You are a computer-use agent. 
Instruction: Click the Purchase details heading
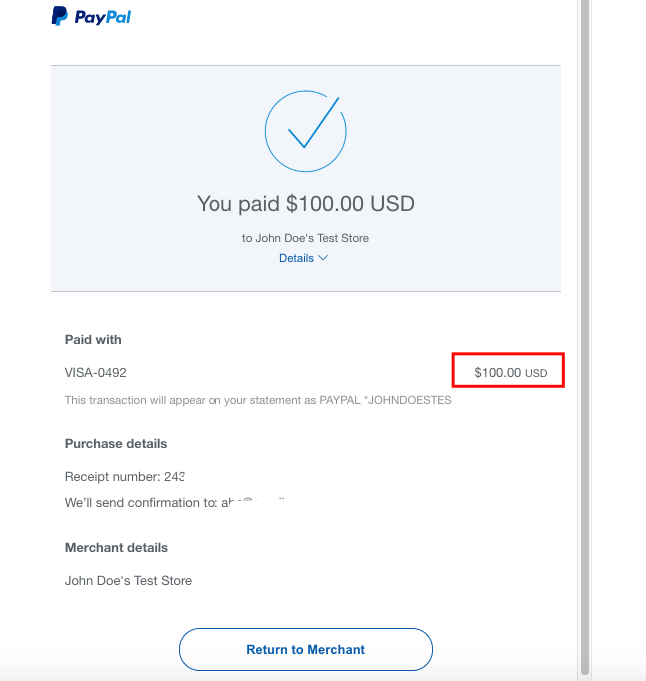tap(116, 443)
